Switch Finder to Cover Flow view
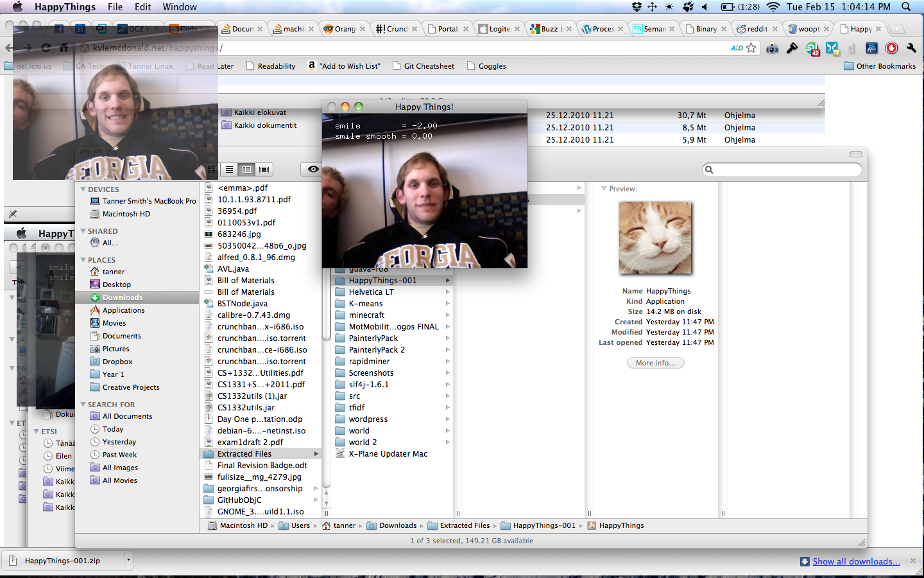 click(x=264, y=170)
